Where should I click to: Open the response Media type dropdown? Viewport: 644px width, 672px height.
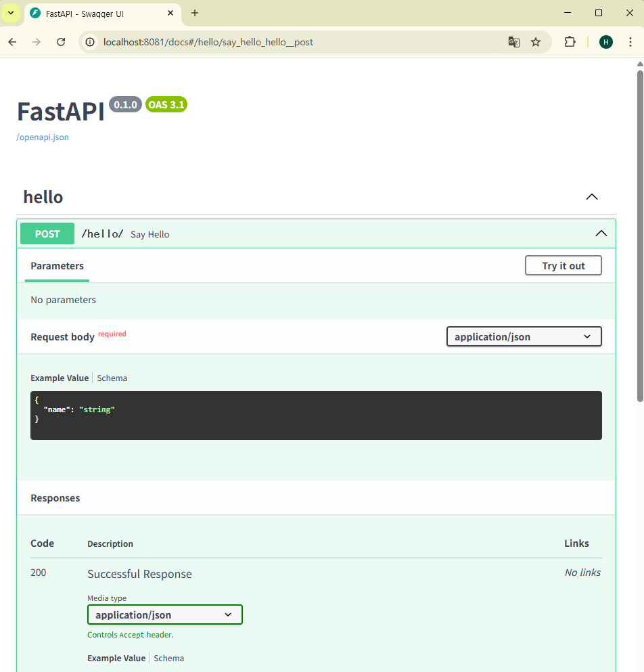click(x=165, y=615)
